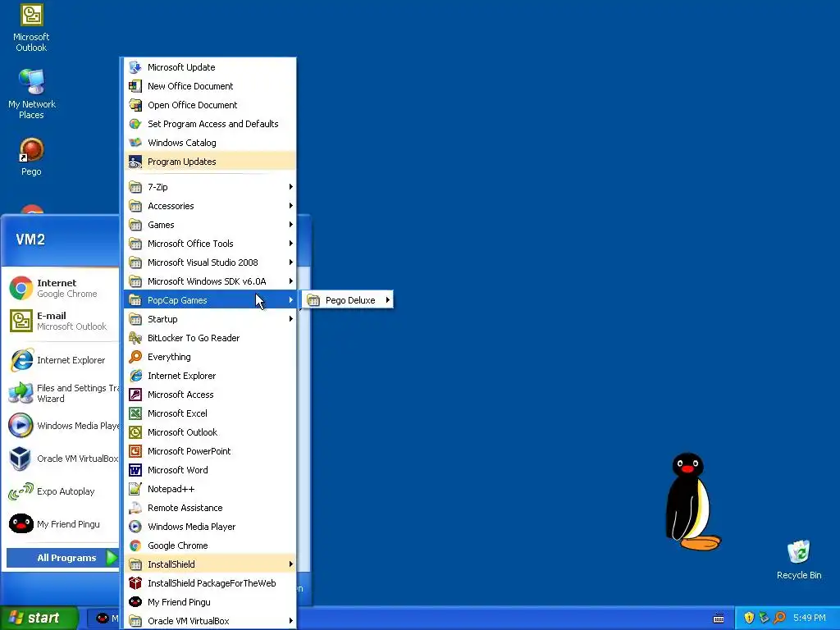Open Microsoft Word

(210, 470)
